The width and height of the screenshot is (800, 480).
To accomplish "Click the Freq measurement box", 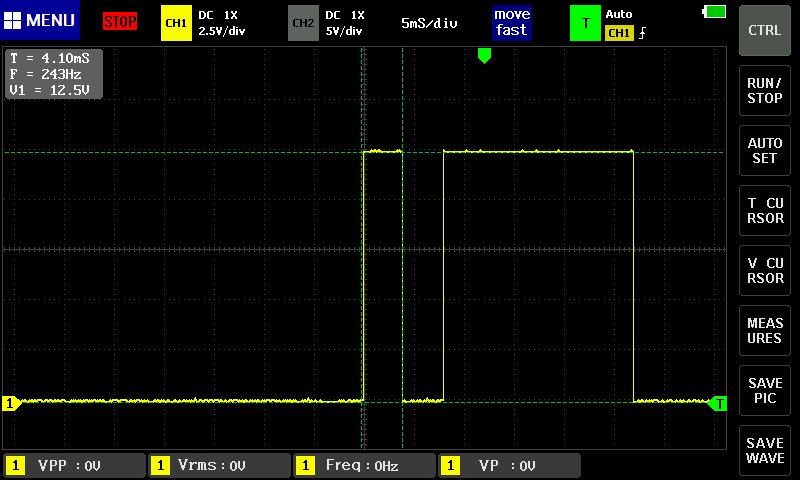I will point(364,465).
